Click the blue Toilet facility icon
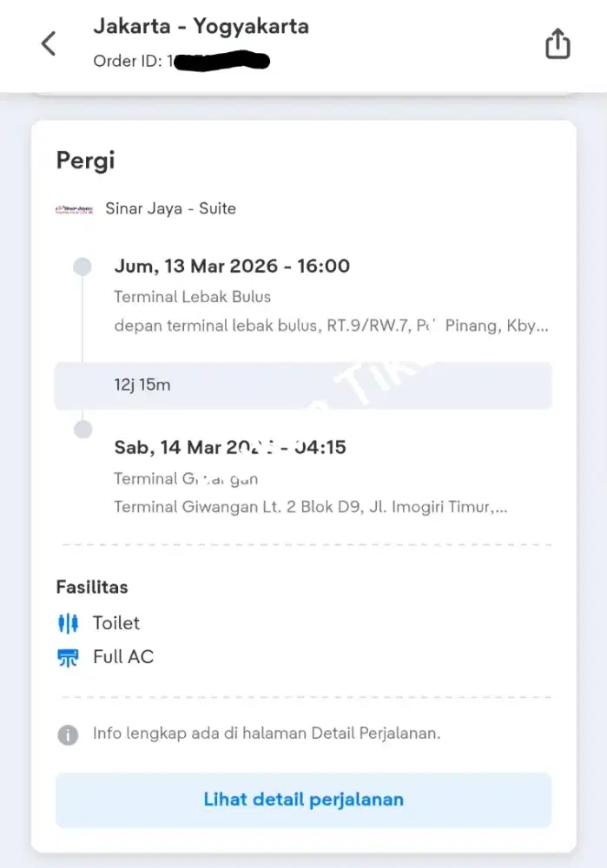Viewport: 607px width, 868px height. point(68,622)
